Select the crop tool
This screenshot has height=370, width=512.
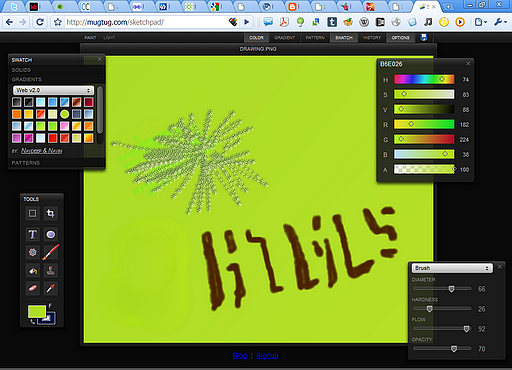51,213
